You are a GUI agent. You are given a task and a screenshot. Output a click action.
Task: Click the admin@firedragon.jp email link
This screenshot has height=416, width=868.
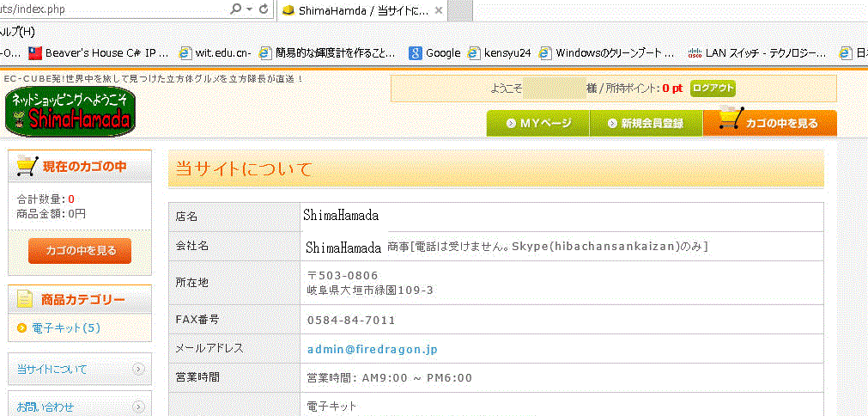pos(373,350)
